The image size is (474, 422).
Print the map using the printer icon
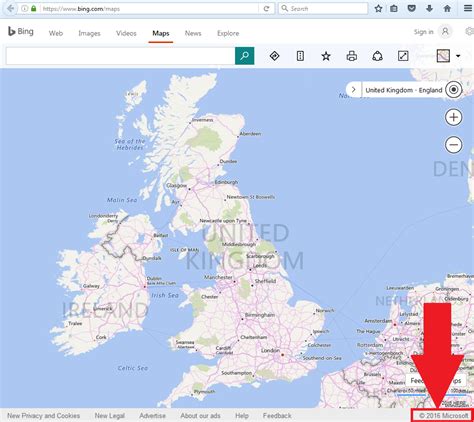click(x=352, y=56)
